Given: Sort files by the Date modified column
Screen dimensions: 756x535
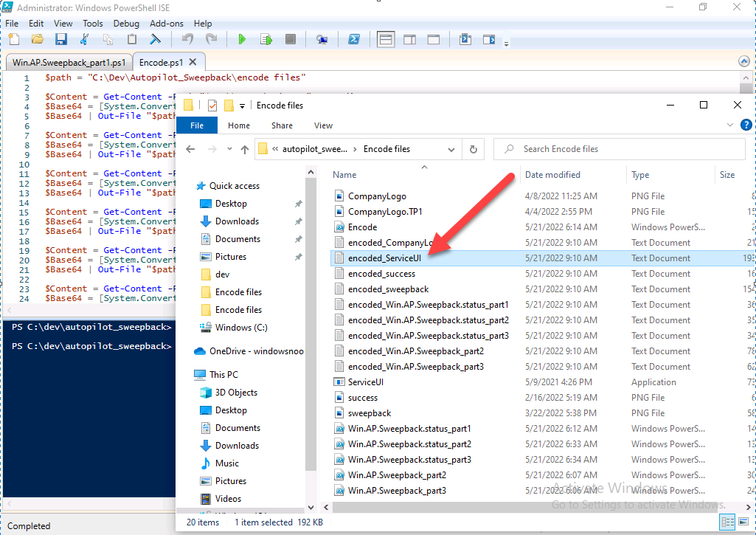Looking at the screenshot, I should (552, 175).
